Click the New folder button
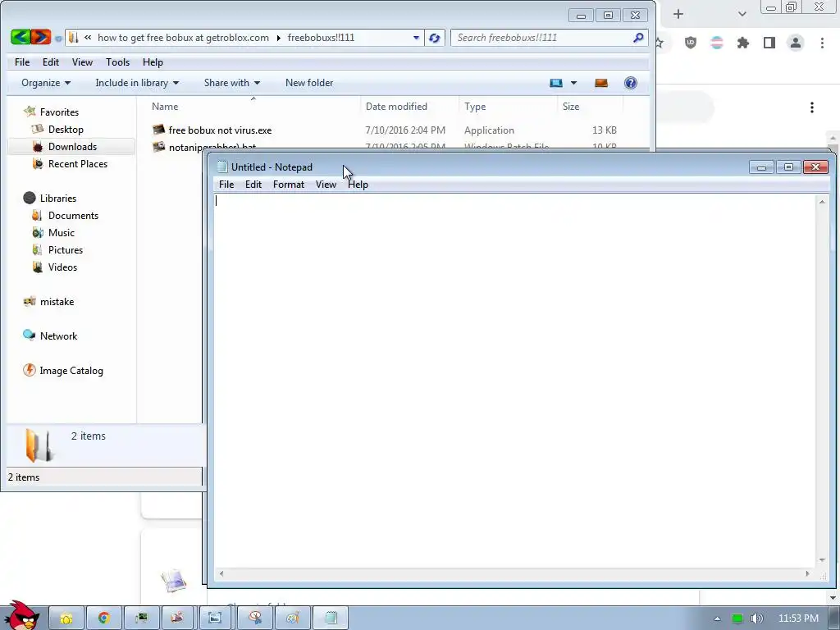This screenshot has width=840, height=630. click(x=309, y=83)
